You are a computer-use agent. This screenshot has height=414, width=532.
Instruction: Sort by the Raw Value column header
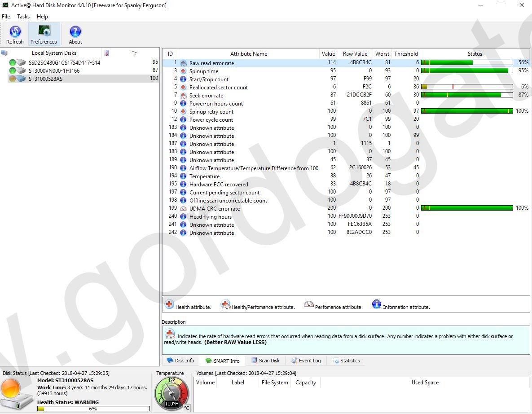click(355, 54)
